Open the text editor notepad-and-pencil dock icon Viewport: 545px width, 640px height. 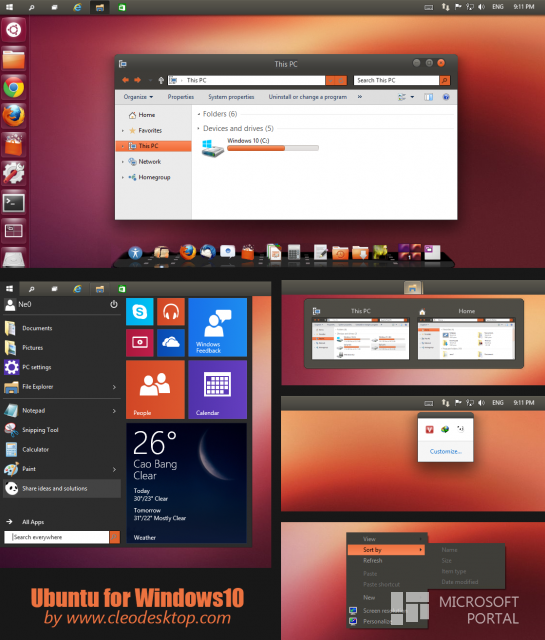point(320,252)
